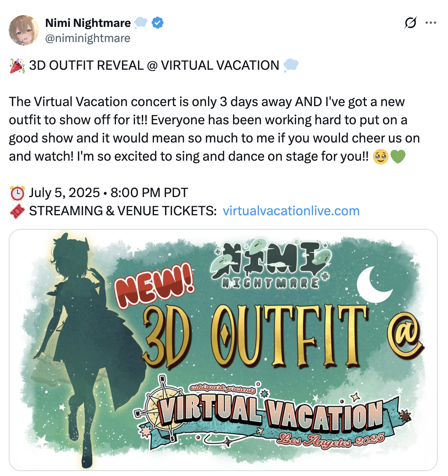Click the cloud emoji beside the display name
Image resolution: width=448 pixels, height=476 pixels.
[x=141, y=23]
